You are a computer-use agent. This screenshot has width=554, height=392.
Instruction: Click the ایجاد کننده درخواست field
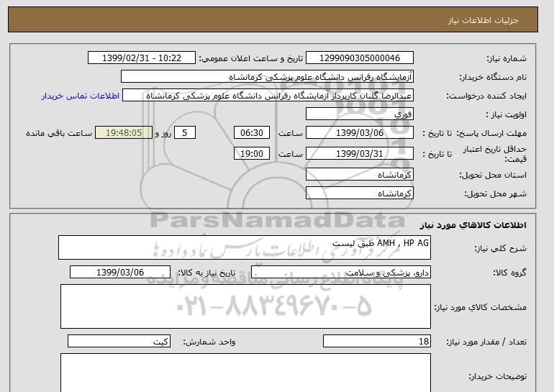pos(268,96)
